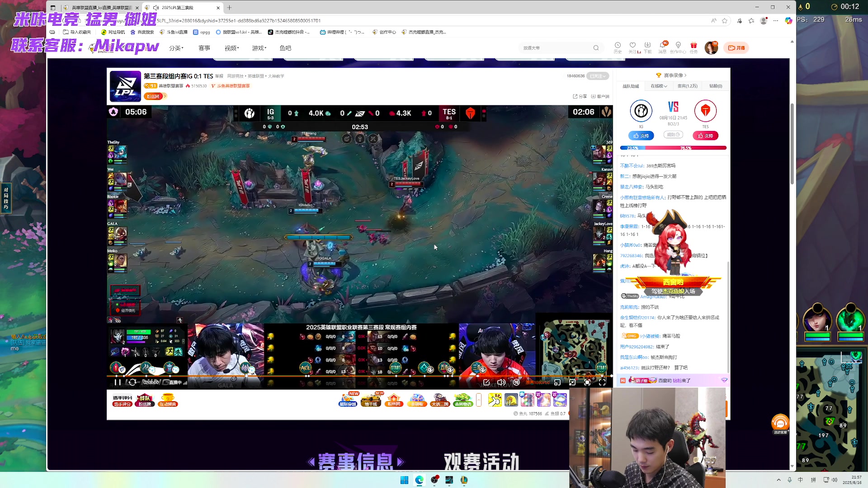Image resolution: width=868 pixels, height=488 pixels.
Task: Open the 任务 gift tasks icon
Action: coord(693,47)
